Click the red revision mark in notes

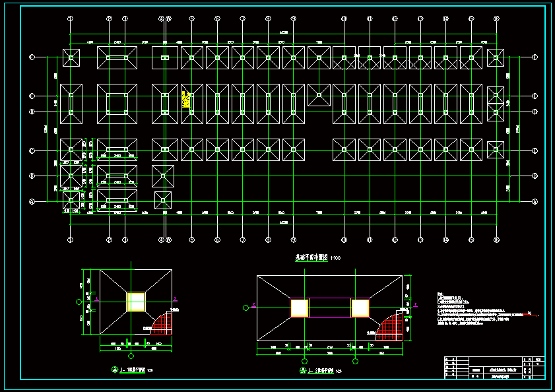(530, 313)
